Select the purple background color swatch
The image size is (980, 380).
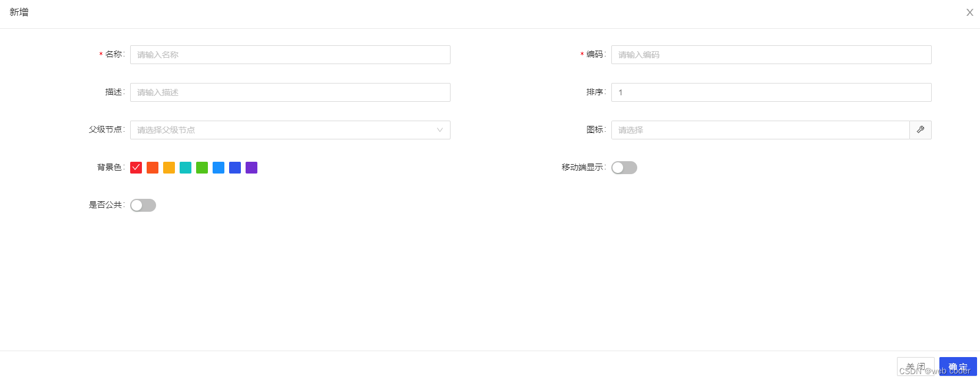coord(251,168)
